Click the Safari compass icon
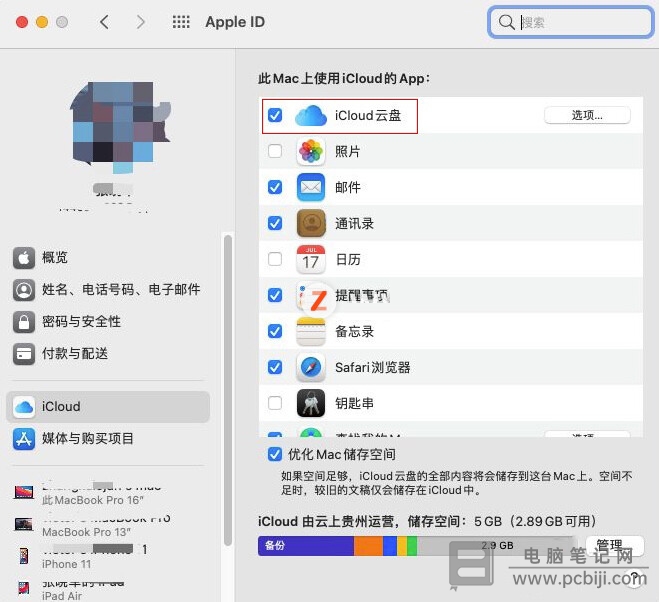This screenshot has width=659, height=602. click(x=311, y=367)
